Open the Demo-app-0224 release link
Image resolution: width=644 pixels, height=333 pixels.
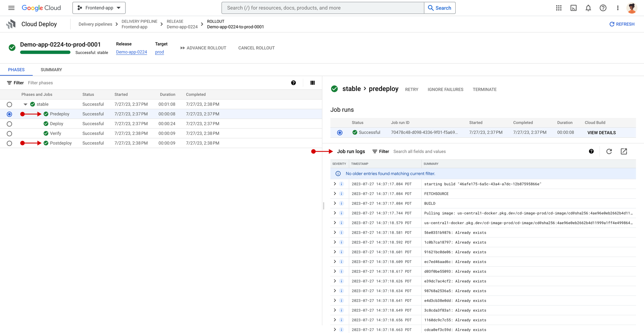[x=132, y=52]
